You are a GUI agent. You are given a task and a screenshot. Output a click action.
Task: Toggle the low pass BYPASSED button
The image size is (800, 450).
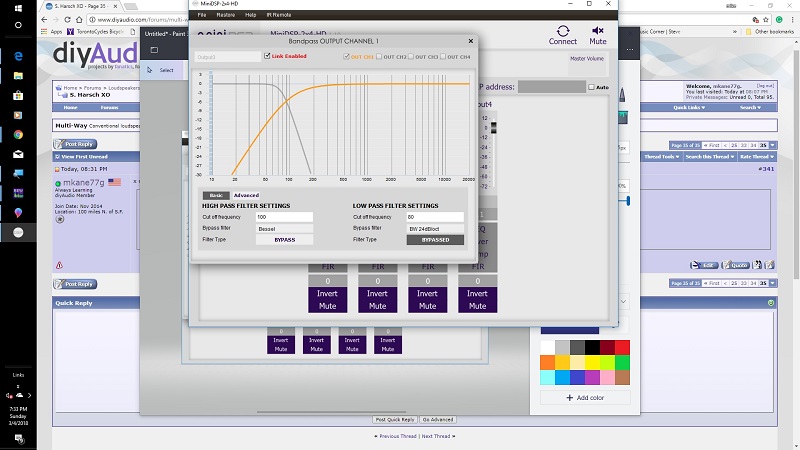435,240
